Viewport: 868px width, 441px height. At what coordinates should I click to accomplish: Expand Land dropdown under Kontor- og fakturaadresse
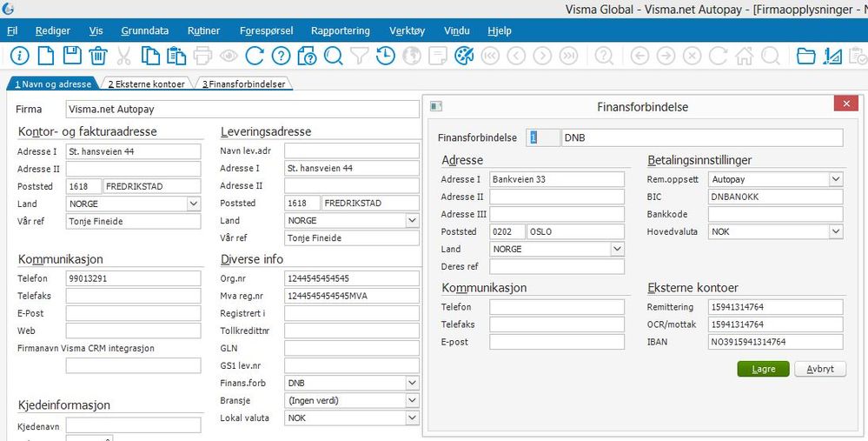pos(193,204)
